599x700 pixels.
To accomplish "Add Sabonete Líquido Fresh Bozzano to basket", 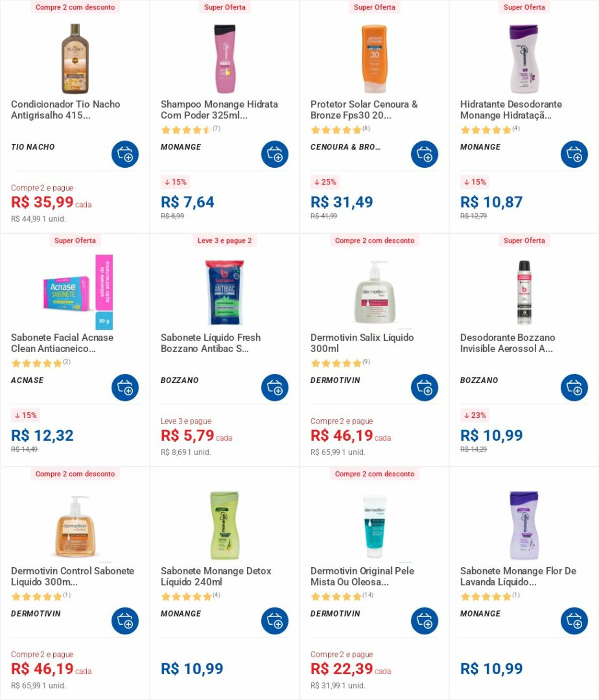I will click(275, 388).
